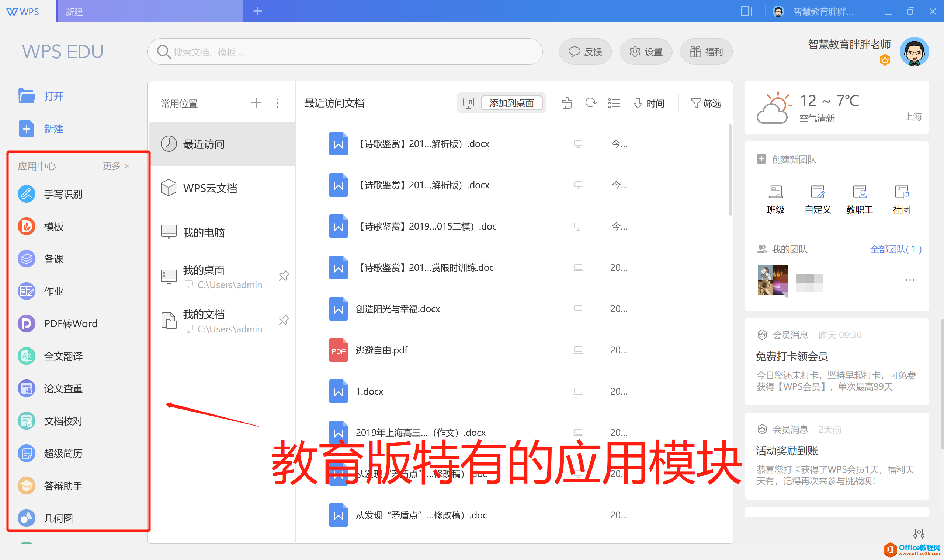Open a new tab with plus
The height and width of the screenshot is (560, 944).
pyautogui.click(x=257, y=11)
